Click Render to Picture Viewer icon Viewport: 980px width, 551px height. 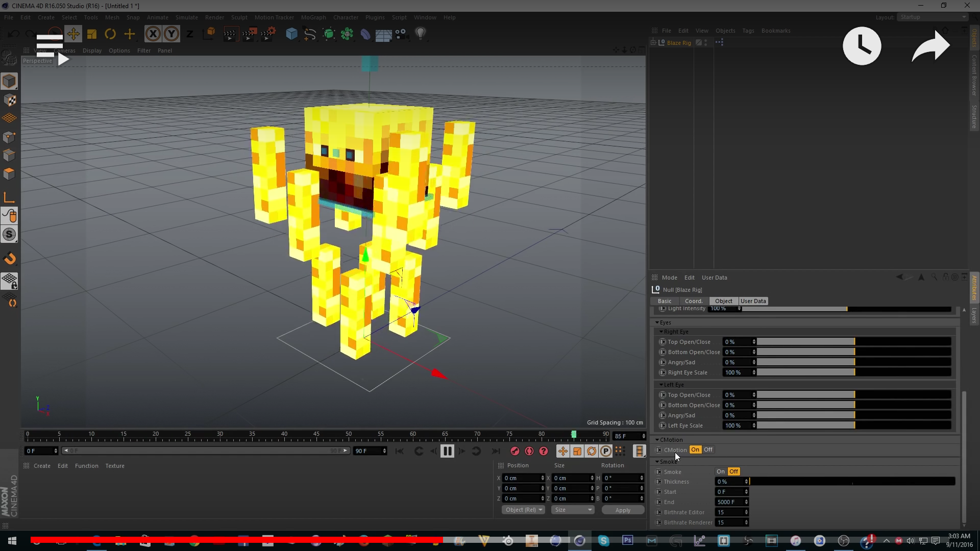click(x=249, y=34)
